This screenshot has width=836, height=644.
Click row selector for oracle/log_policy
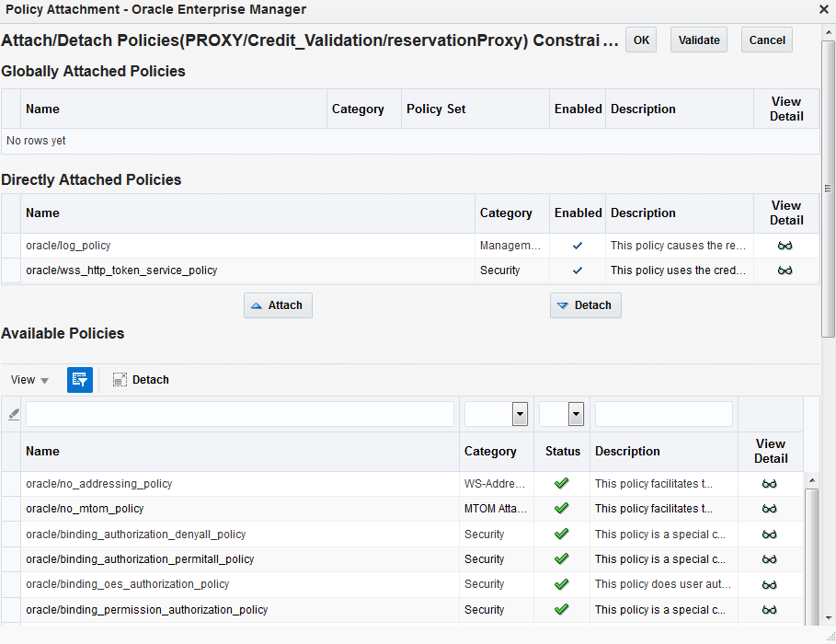click(11, 246)
